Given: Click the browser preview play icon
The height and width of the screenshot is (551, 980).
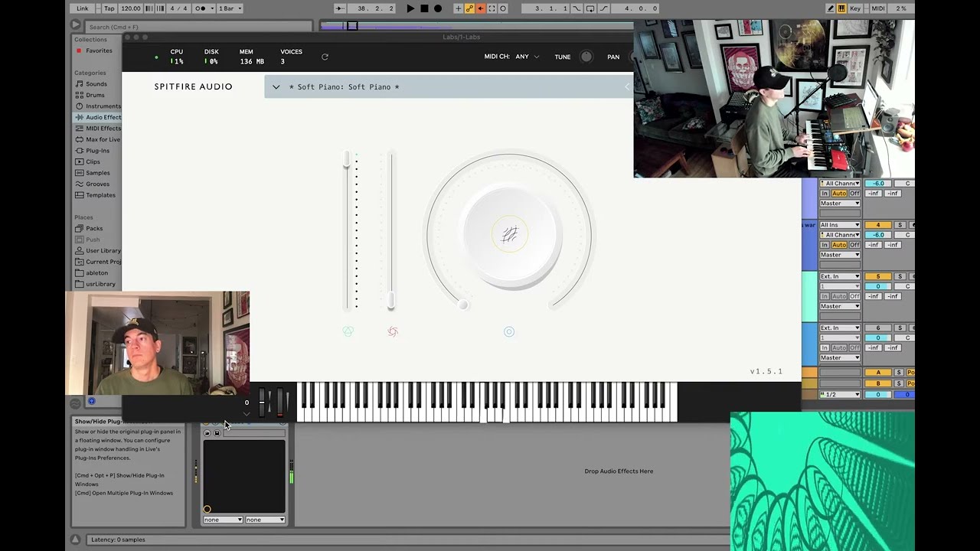Looking at the screenshot, I should (x=75, y=26).
